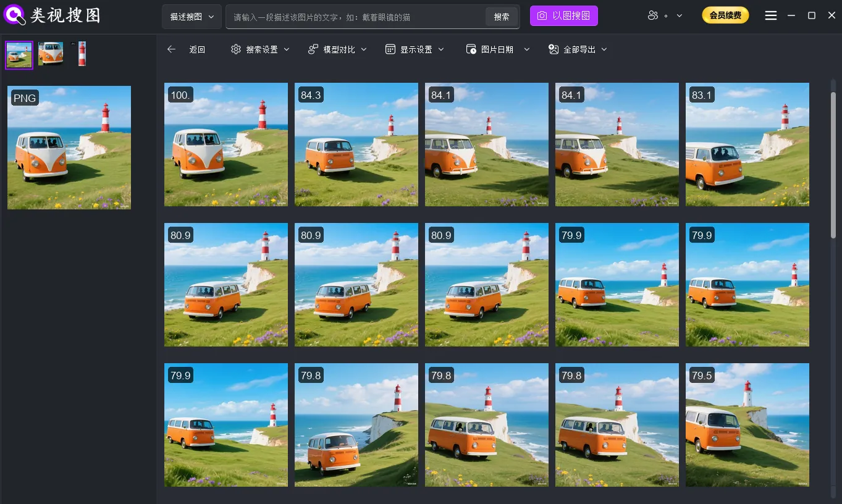Image resolution: width=842 pixels, height=504 pixels.
Task: Click the 模型对比 comparison icon
Action: (313, 49)
